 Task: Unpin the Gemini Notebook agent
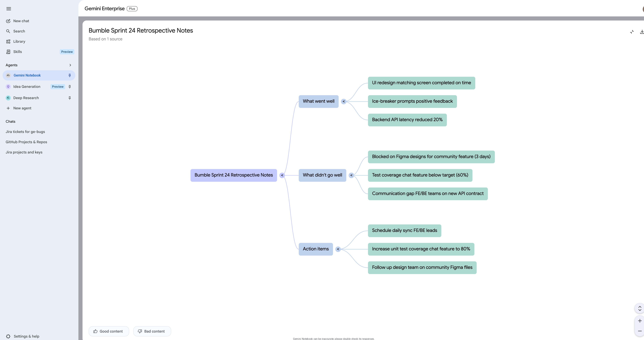click(70, 75)
